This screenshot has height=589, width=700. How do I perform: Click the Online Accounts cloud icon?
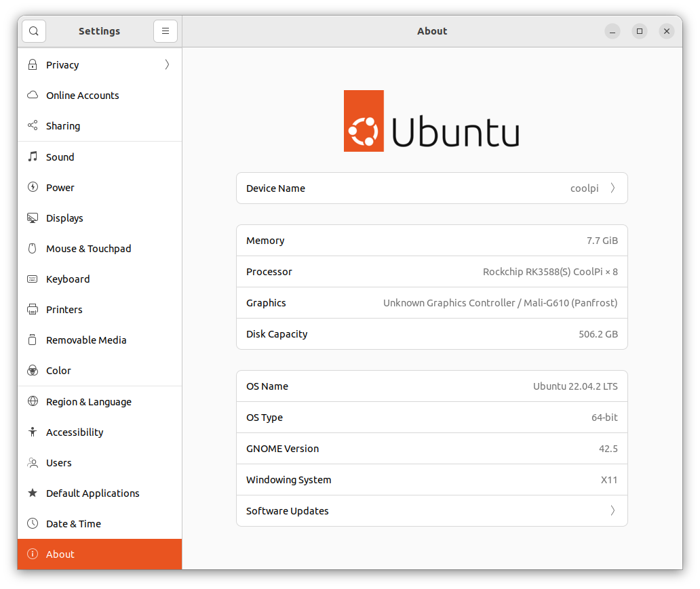[x=33, y=95]
